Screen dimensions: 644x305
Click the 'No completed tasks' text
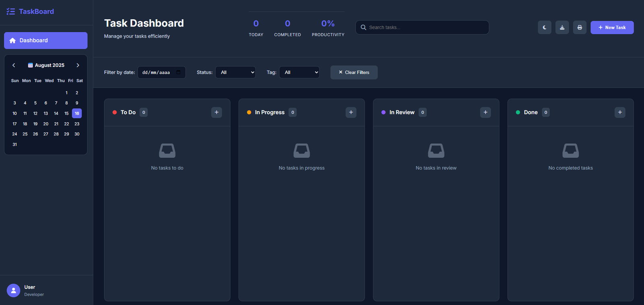(570, 168)
